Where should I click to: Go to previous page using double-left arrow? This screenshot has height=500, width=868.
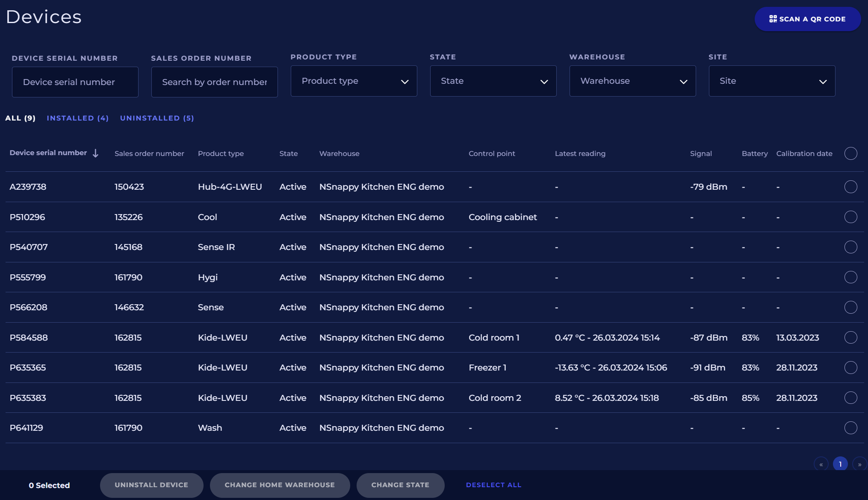click(821, 464)
